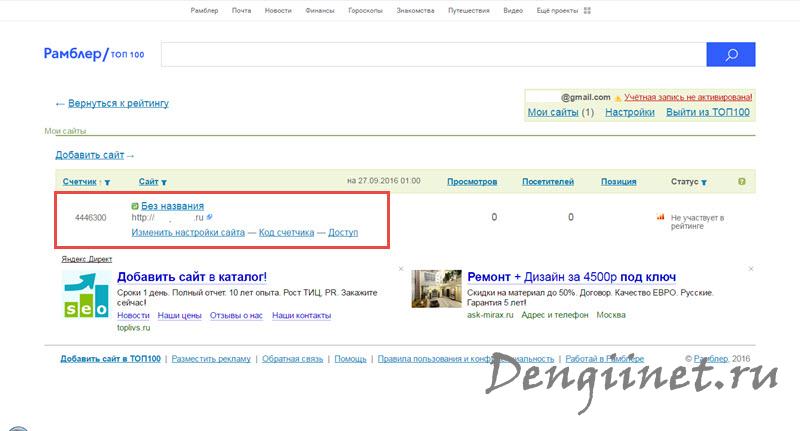This screenshot has width=800, height=431.
Task: Click Яндекс.Директ label link
Action: (x=87, y=259)
